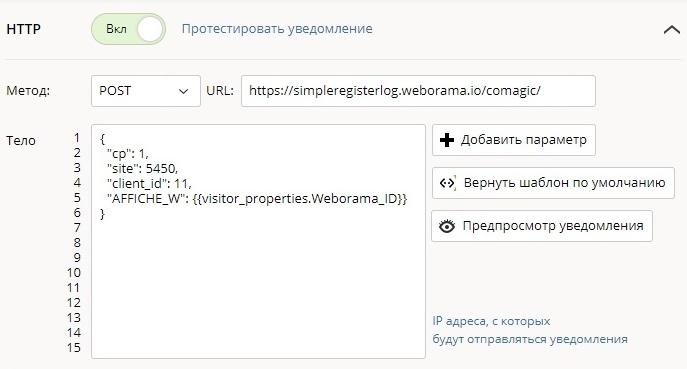Screen dimensions: 687x369
Task: Collapse the HTTP section chevron
Action: [x=672, y=30]
